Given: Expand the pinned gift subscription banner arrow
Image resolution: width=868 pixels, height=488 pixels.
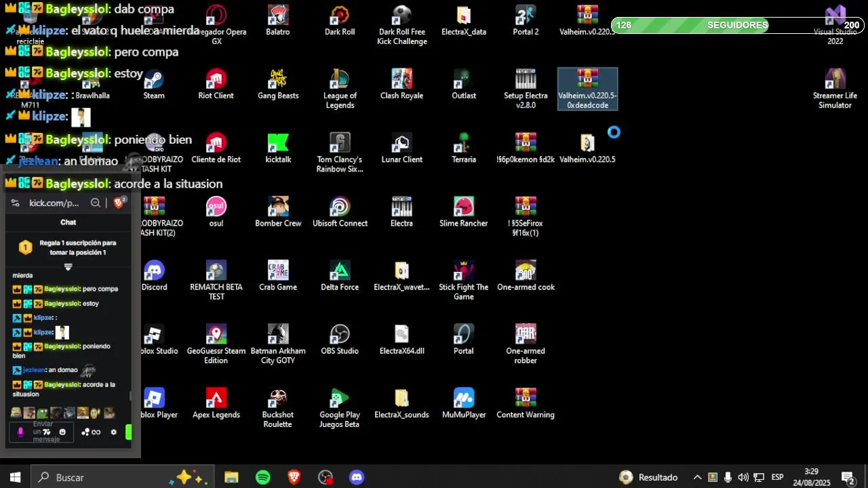Looking at the screenshot, I should pos(68,267).
